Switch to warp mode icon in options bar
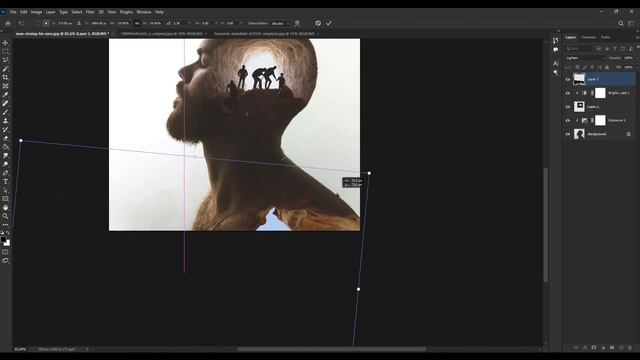The image size is (640, 360). click(297, 23)
